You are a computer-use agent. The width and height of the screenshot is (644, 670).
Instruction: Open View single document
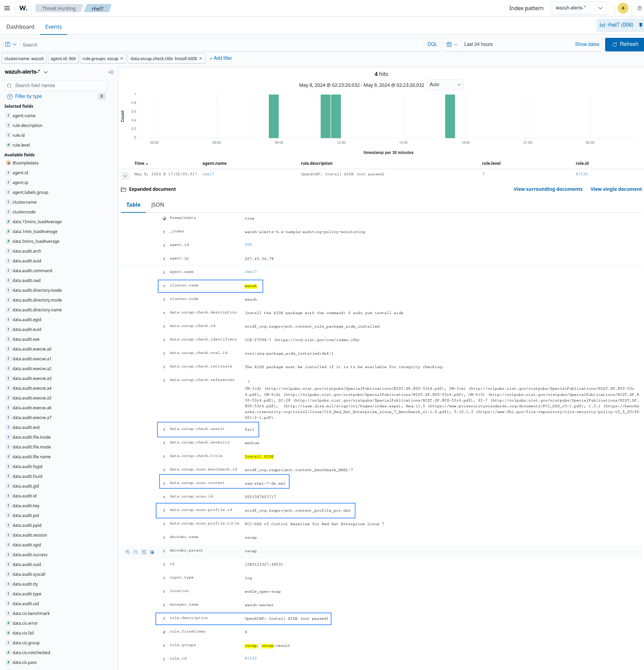pos(616,189)
